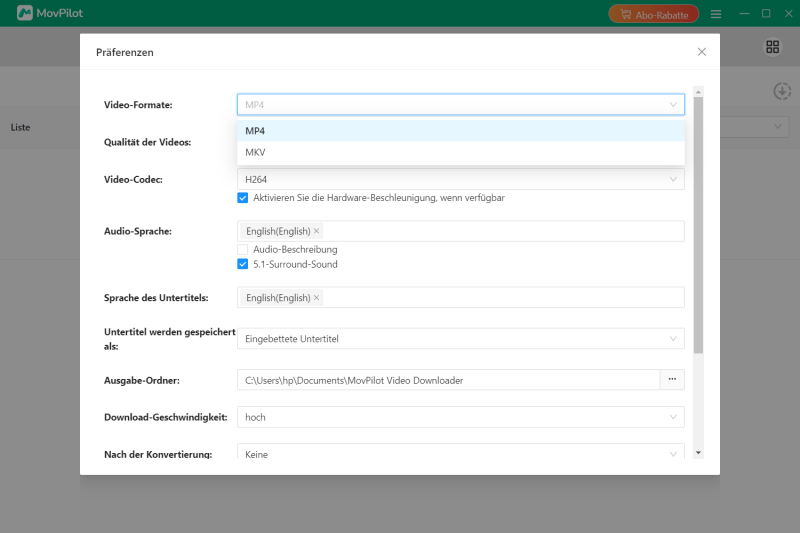The width and height of the screenshot is (800, 533).
Task: Open the Video-Formate dropdown field
Action: tap(461, 105)
